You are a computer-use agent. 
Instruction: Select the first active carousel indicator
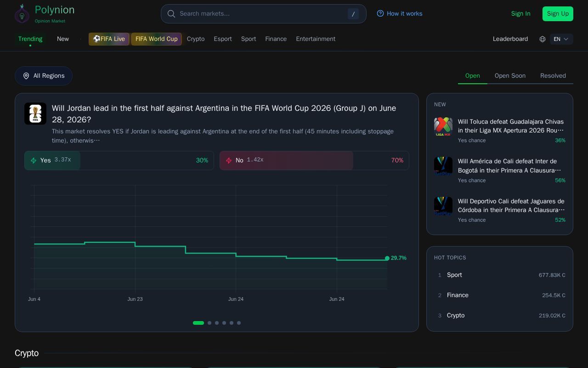click(198, 323)
